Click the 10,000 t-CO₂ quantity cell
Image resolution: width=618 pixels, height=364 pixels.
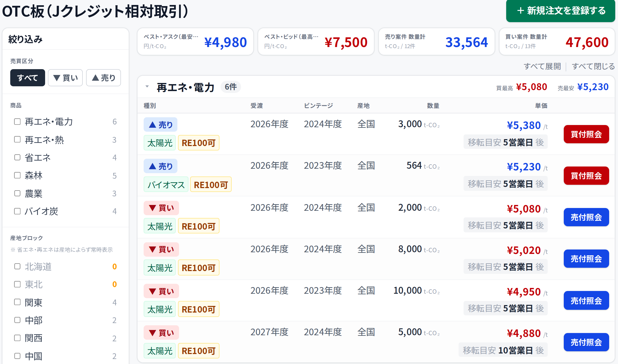pyautogui.click(x=417, y=290)
